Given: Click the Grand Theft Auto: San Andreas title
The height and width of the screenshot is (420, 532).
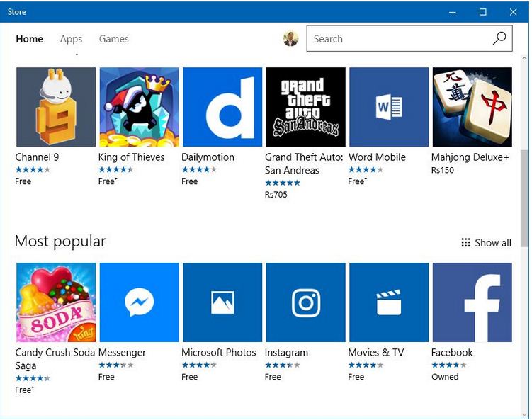Looking at the screenshot, I should point(304,164).
